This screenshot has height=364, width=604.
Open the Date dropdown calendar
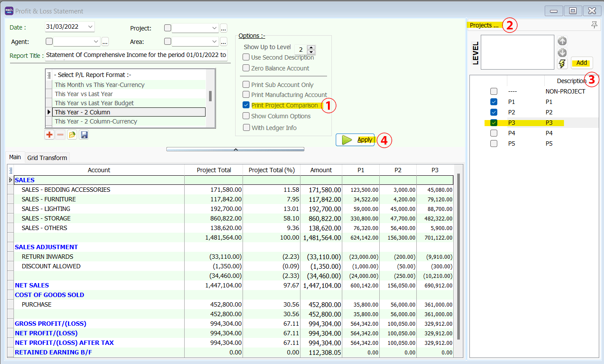click(x=90, y=27)
